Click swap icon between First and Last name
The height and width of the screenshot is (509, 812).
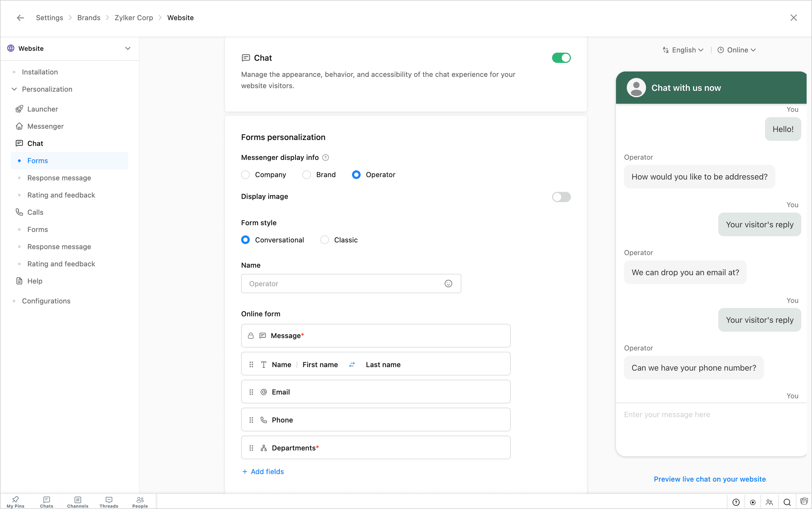(352, 365)
